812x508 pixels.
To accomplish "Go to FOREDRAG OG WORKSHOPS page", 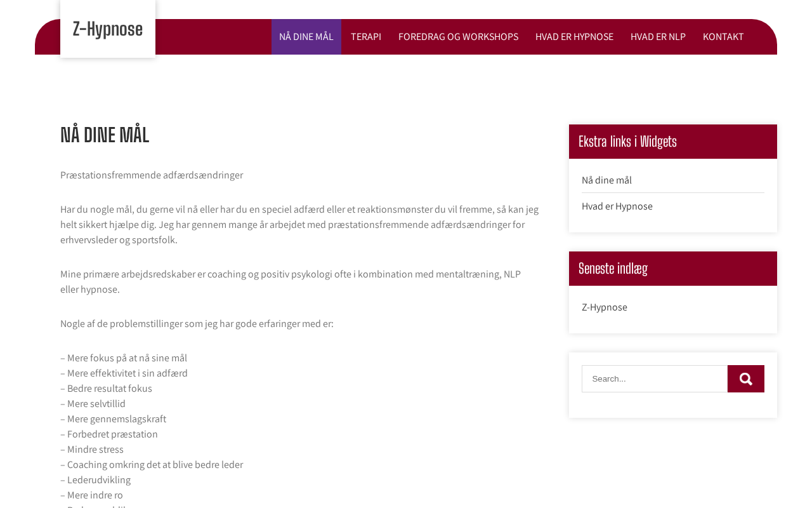I will click(x=458, y=37).
